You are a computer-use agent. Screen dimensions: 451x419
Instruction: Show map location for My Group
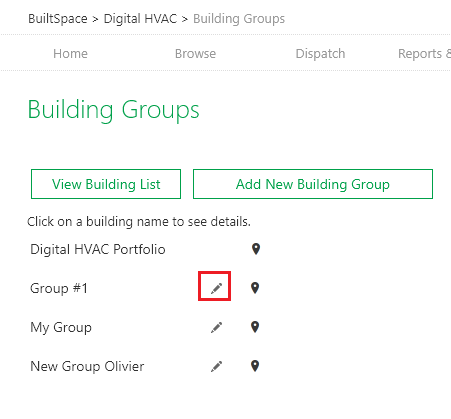point(255,327)
